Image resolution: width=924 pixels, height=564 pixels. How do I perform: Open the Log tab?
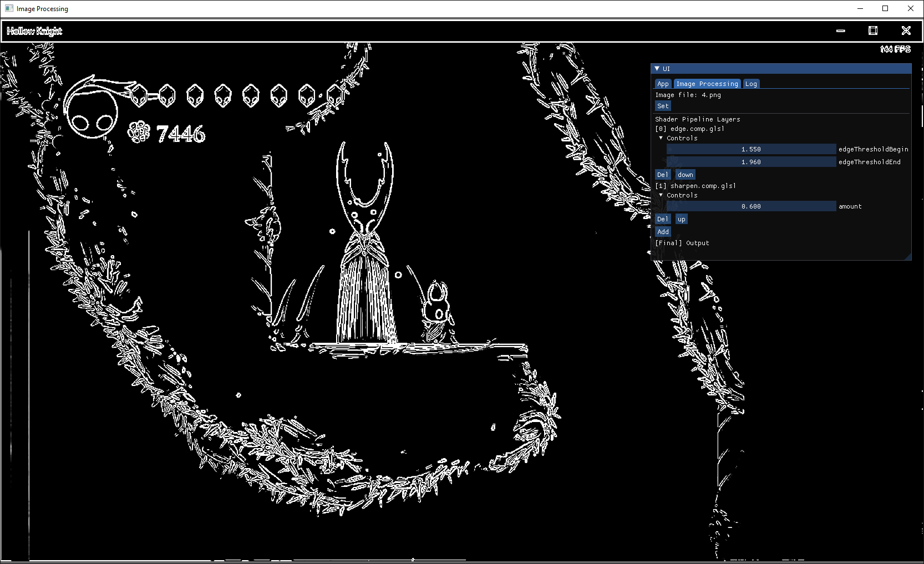[x=751, y=84]
